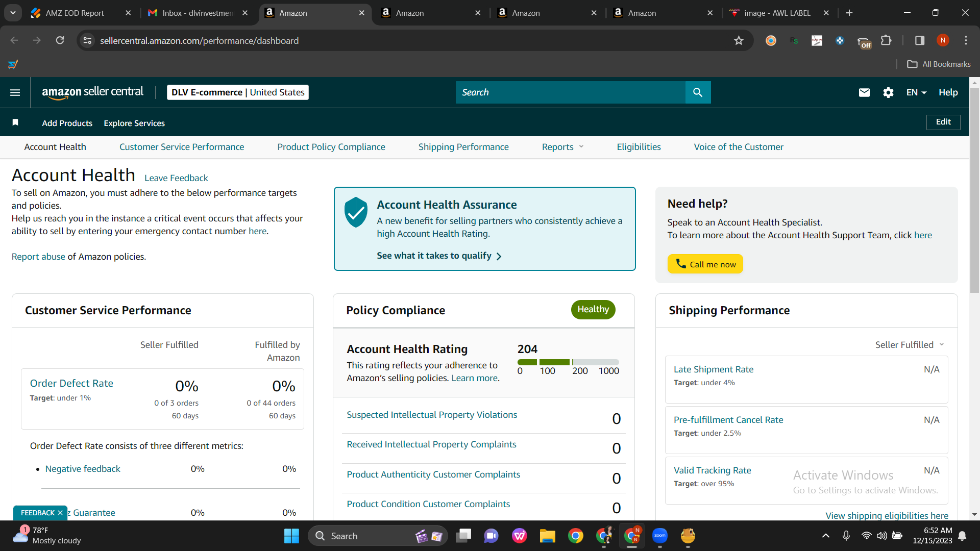The height and width of the screenshot is (551, 980).
Task: Go to Product Policy Compliance tab
Action: [x=331, y=147]
